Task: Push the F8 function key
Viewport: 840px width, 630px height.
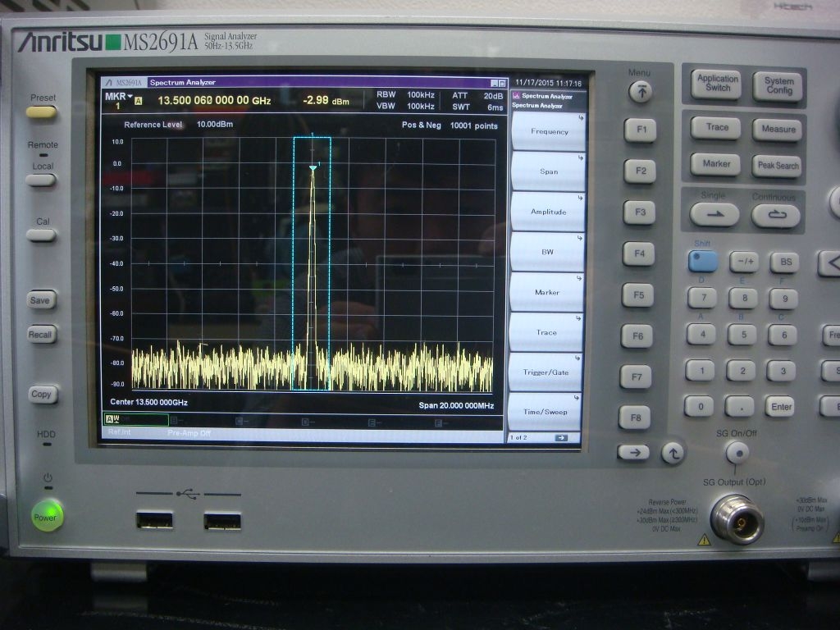Action: (x=636, y=418)
